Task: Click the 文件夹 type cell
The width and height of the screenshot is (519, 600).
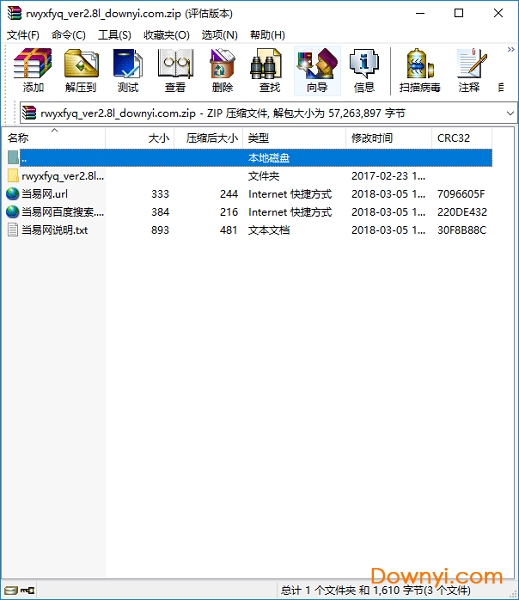Action: tap(264, 176)
